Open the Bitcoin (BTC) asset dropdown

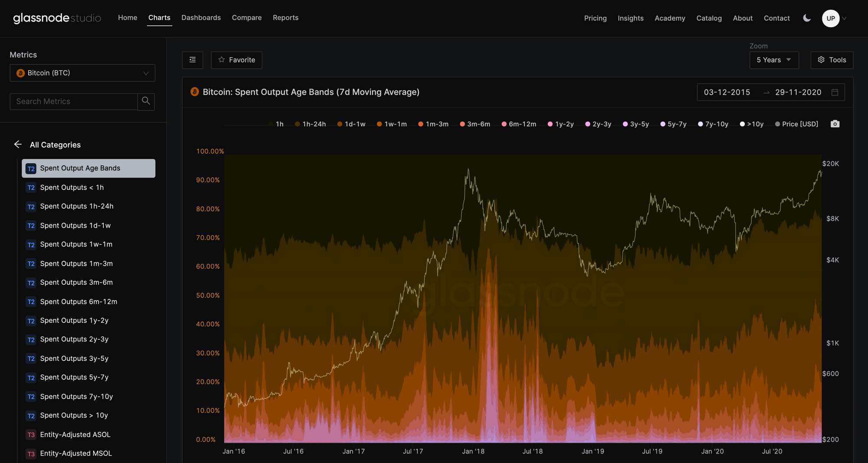click(x=82, y=73)
